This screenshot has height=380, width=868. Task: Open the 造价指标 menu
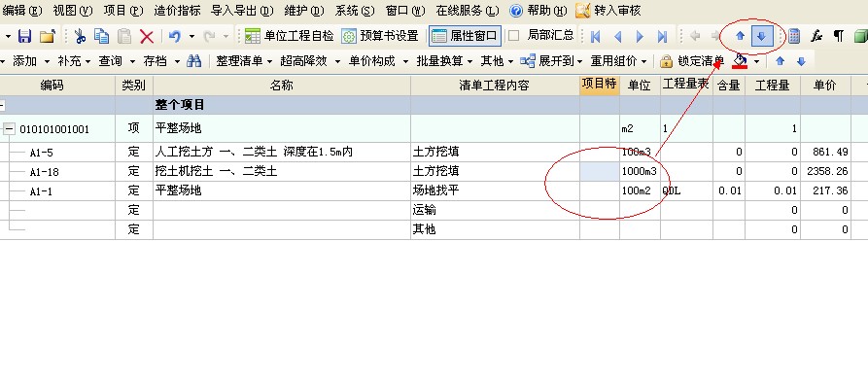[x=177, y=11]
